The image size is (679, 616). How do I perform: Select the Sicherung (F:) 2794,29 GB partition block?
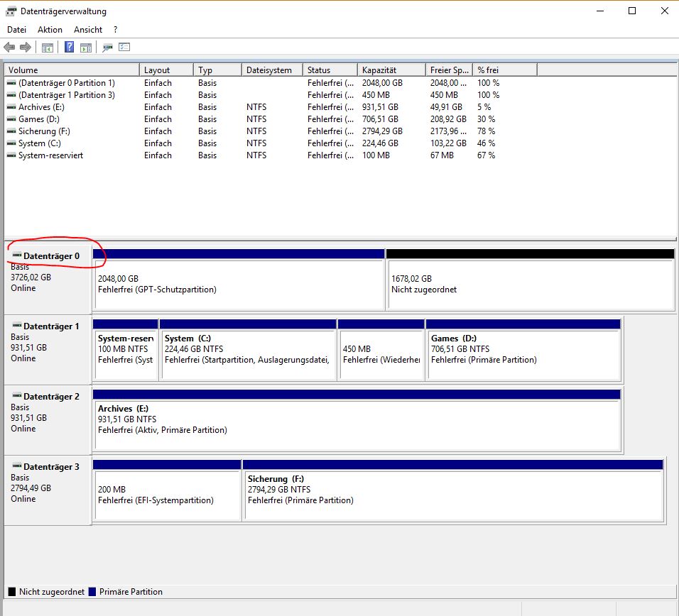(453, 490)
